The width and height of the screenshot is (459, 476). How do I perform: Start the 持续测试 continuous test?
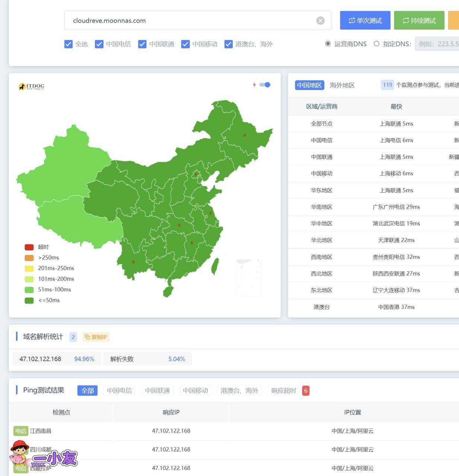[x=419, y=20]
